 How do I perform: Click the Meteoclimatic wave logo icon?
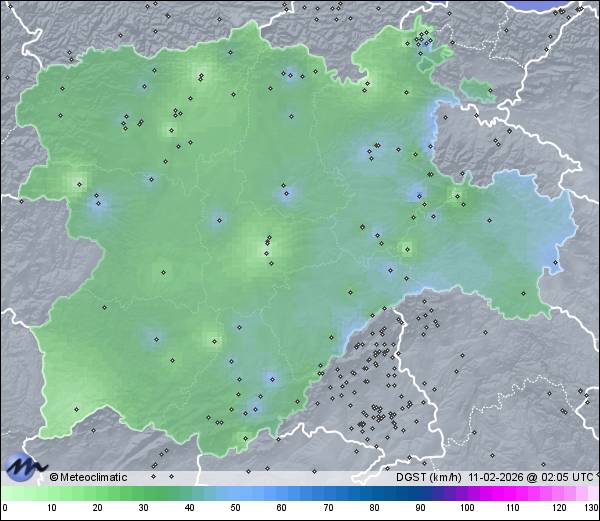pos(24,466)
